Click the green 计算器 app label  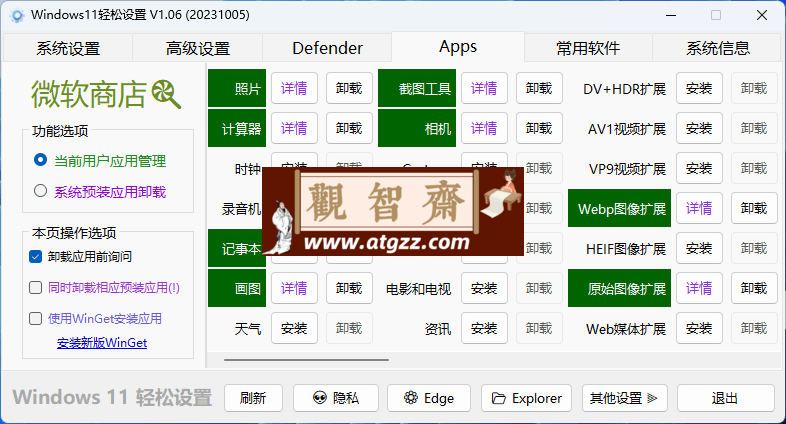coord(237,128)
